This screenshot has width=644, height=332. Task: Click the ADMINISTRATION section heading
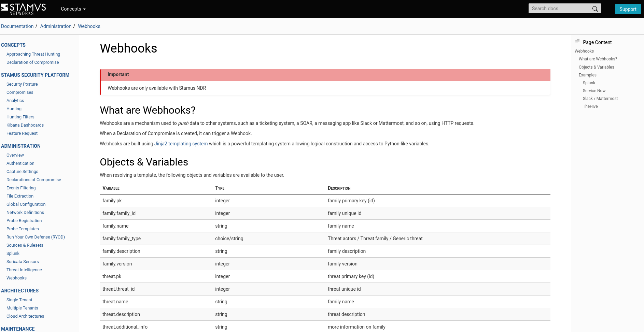coord(21,146)
